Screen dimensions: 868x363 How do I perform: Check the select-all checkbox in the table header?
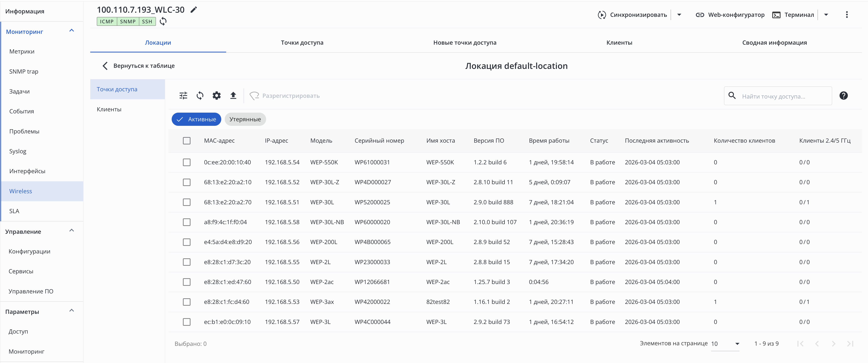point(187,141)
